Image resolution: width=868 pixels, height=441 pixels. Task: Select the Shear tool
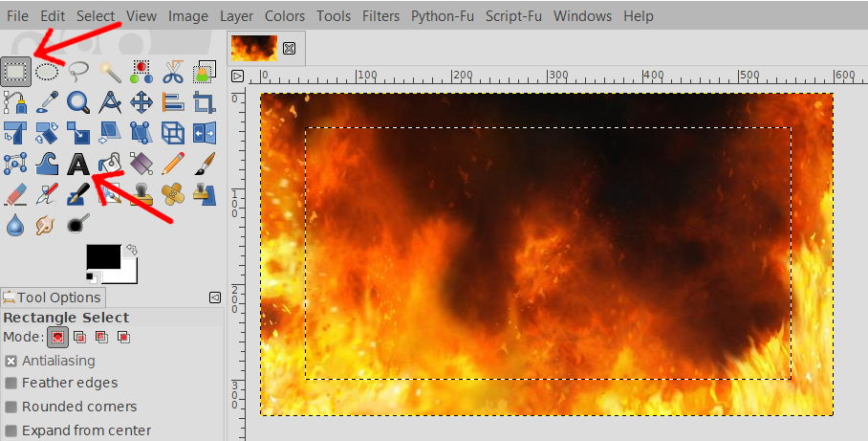click(110, 133)
